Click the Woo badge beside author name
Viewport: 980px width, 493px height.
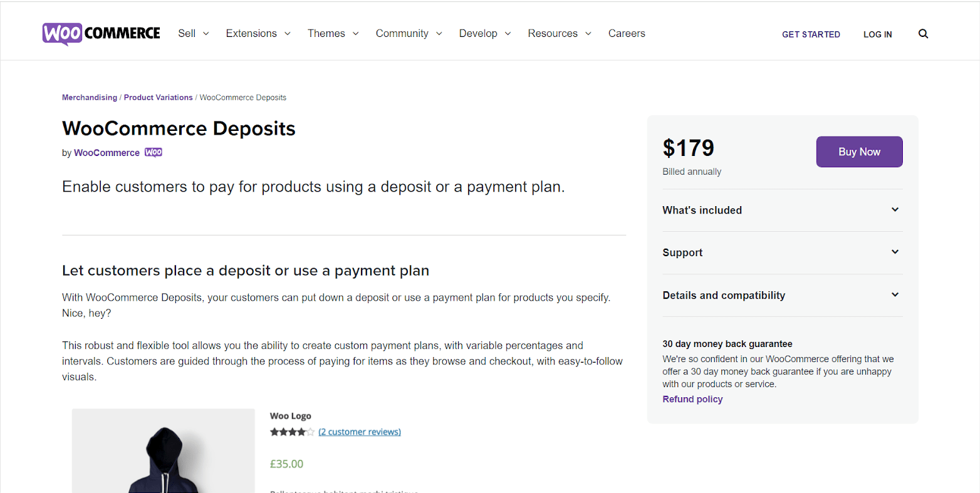point(154,152)
